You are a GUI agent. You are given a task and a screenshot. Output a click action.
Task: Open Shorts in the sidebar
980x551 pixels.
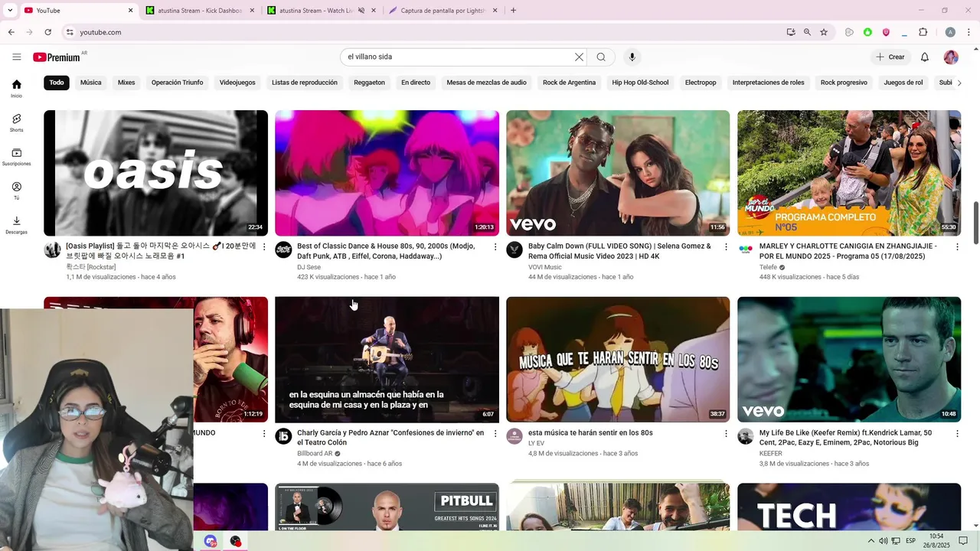coord(16,122)
